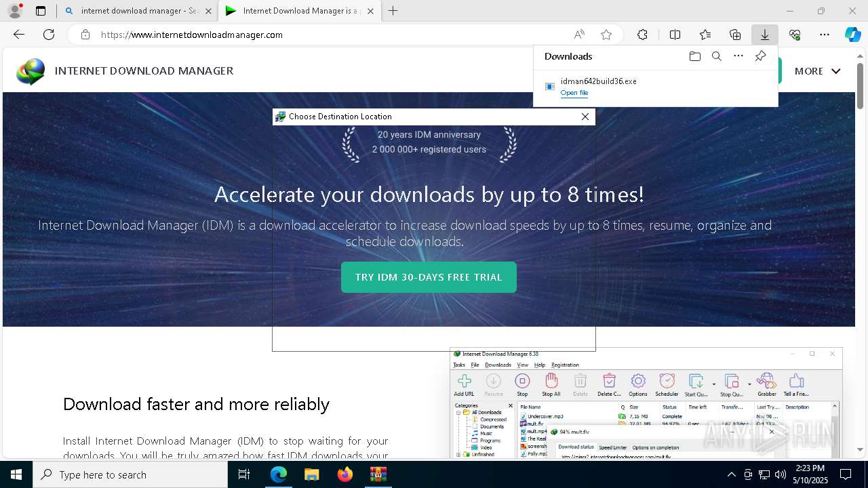
Task: Open the tab actions menu icon
Action: point(41,11)
